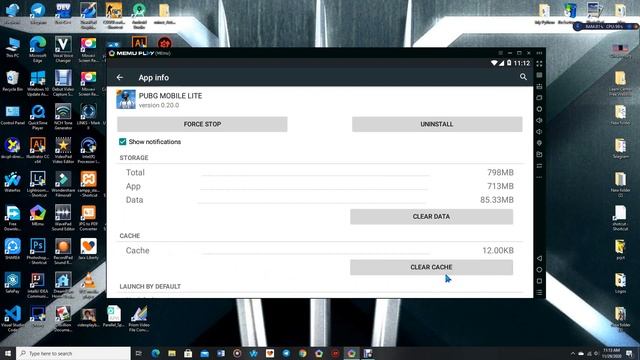Click the '85.33MB' Data value

[x=497, y=200]
